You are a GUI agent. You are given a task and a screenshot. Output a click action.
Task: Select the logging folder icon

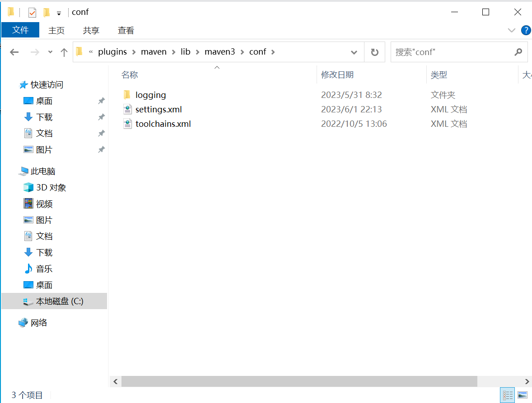coord(127,95)
